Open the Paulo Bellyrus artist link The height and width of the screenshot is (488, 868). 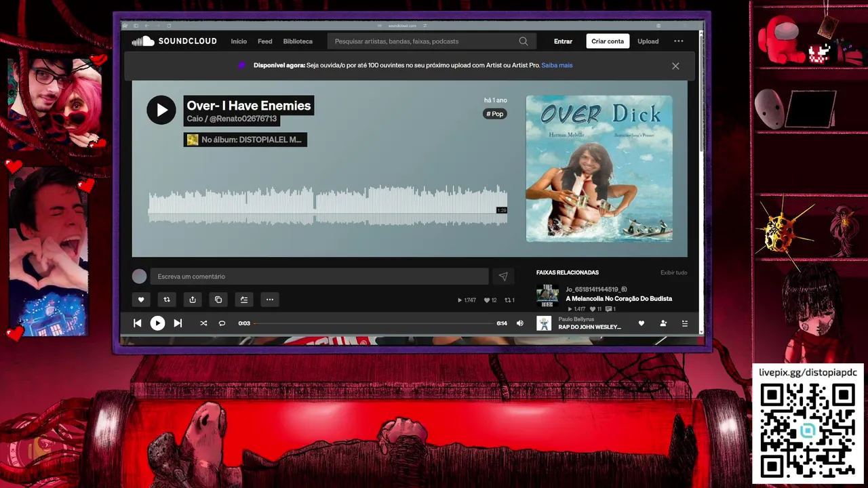(x=576, y=319)
